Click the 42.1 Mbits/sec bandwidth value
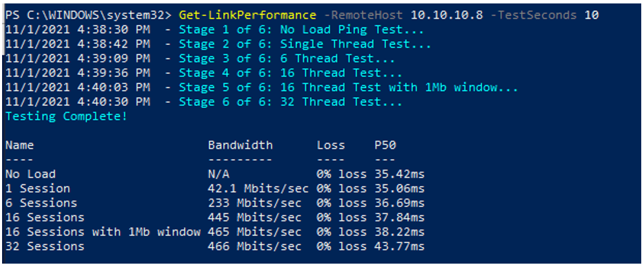Viewport: 644px width, 265px height. tap(259, 189)
